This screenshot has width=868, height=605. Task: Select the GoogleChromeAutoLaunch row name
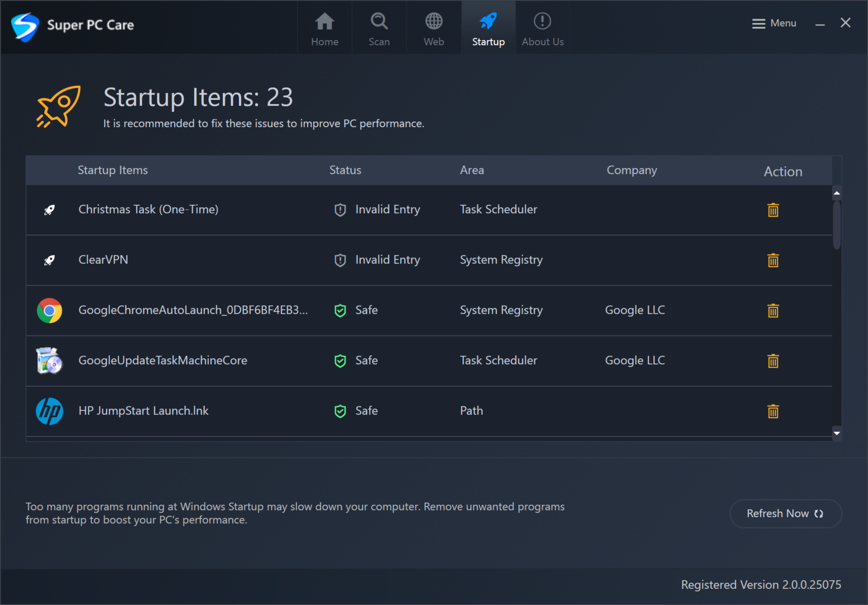tap(193, 310)
